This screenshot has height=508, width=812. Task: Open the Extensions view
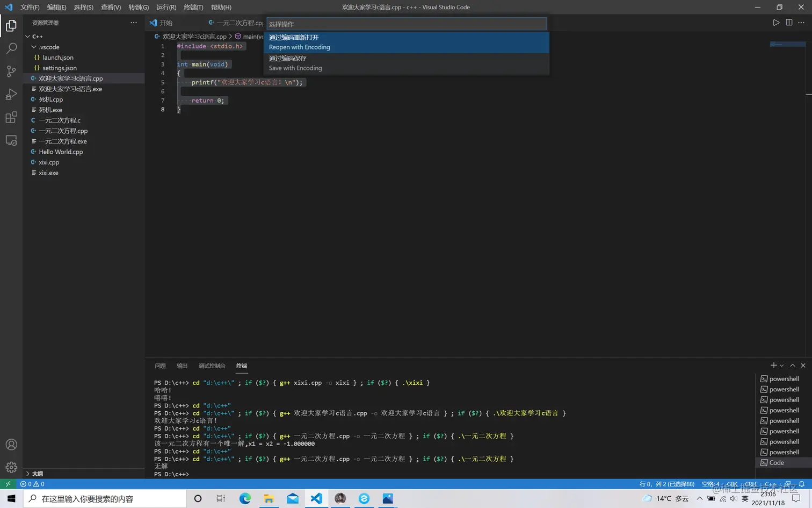tap(11, 118)
